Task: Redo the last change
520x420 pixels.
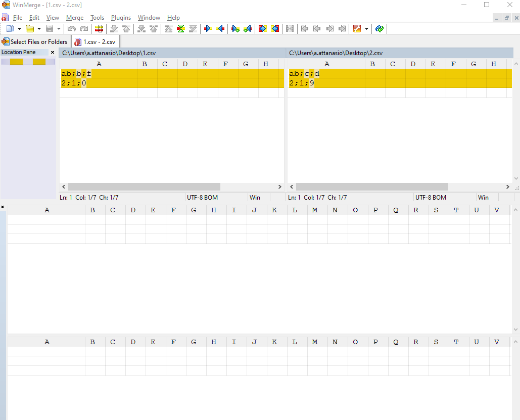Action: 83,29
